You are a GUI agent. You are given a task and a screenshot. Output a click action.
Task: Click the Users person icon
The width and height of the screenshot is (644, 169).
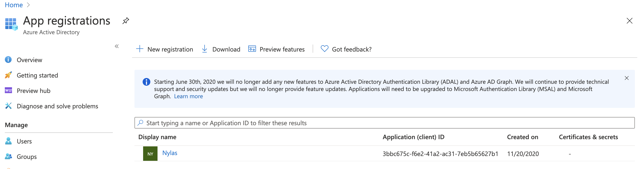click(x=8, y=141)
